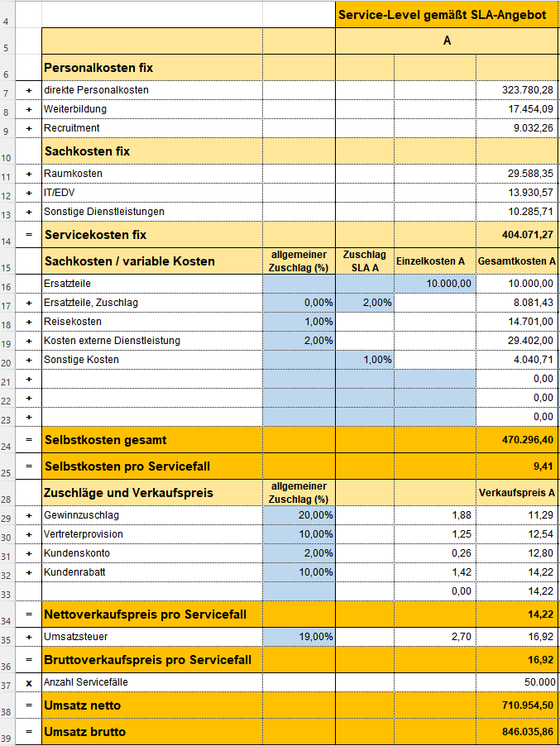The height and width of the screenshot is (746, 560).
Task: Click Kosten externe Dienstleistung 2,00% cell
Action: coord(299,341)
